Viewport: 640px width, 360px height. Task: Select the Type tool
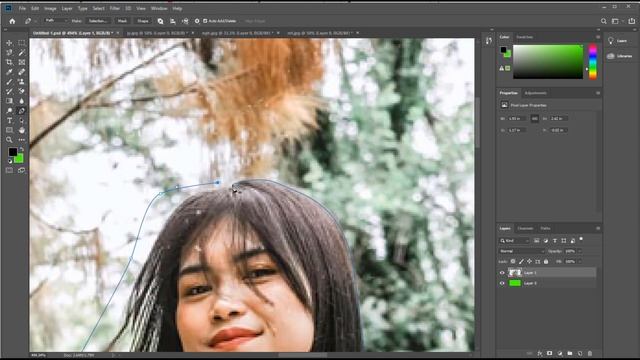(x=9, y=120)
